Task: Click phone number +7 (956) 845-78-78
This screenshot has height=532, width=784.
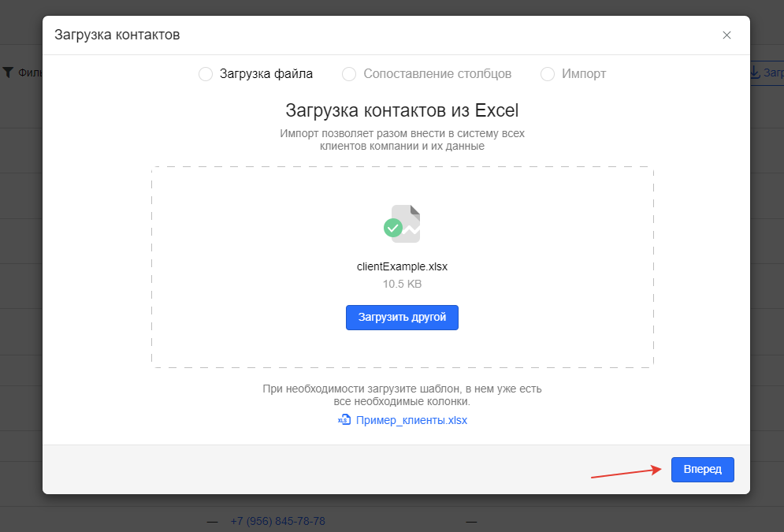Action: click(x=277, y=521)
